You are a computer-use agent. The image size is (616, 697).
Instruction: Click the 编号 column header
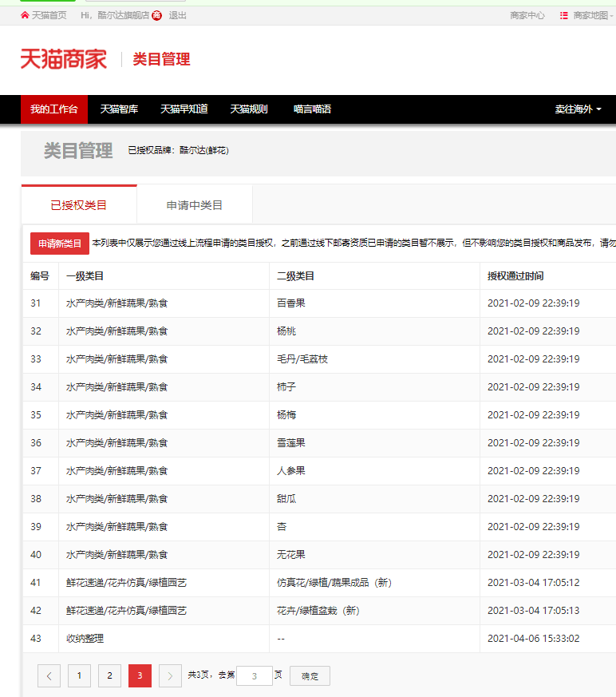pyautogui.click(x=40, y=276)
